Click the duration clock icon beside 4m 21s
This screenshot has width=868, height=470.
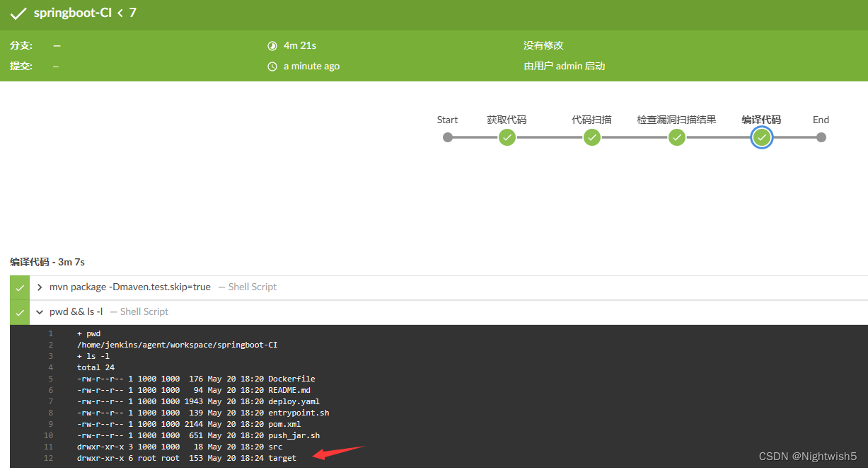tap(272, 45)
